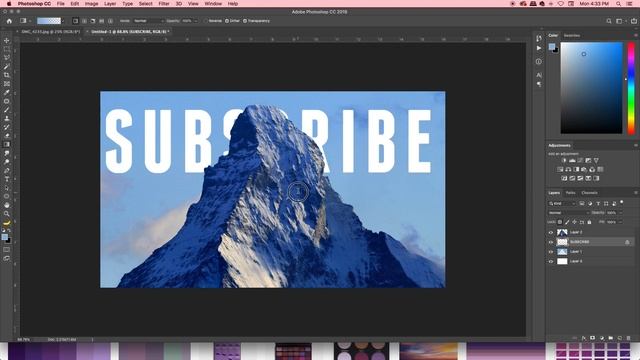
Task: Add a layer style fx
Action: [x=583, y=338]
